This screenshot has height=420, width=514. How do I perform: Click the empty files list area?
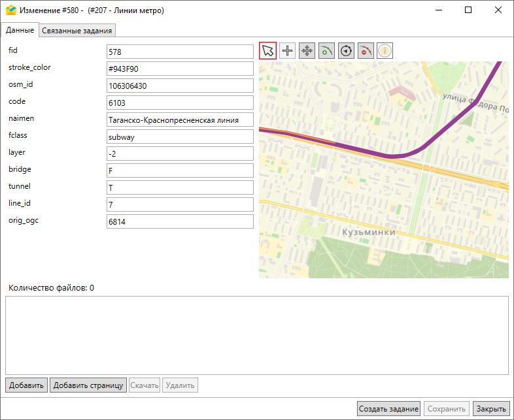(x=256, y=335)
